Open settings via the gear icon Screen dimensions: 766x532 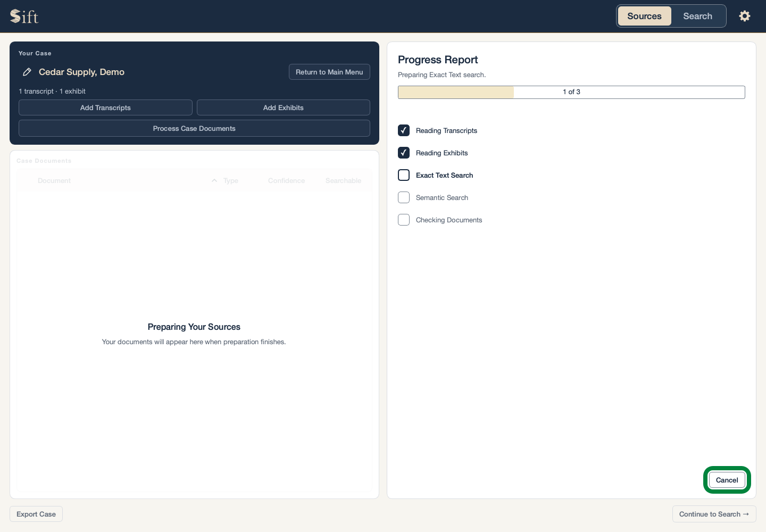tap(745, 16)
